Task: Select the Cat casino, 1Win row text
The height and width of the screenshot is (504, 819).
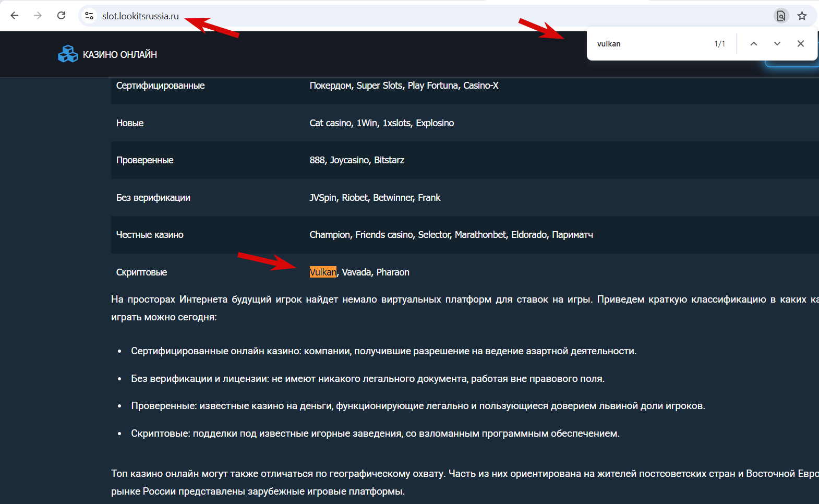Action: click(382, 123)
